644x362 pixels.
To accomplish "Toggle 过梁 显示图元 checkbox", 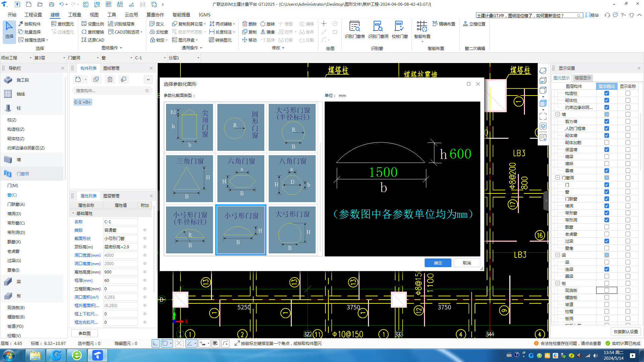I will coord(606,241).
